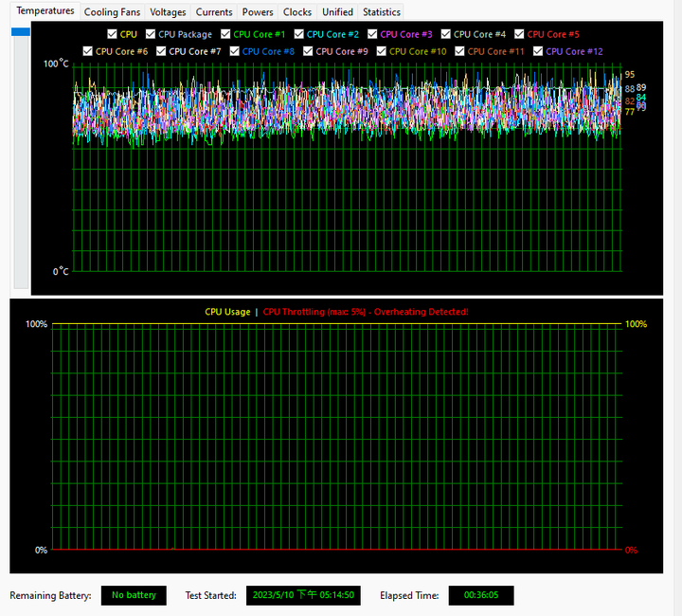682x616 pixels.
Task: Click the CPU Throttling Overheating Detected label
Action: [366, 312]
